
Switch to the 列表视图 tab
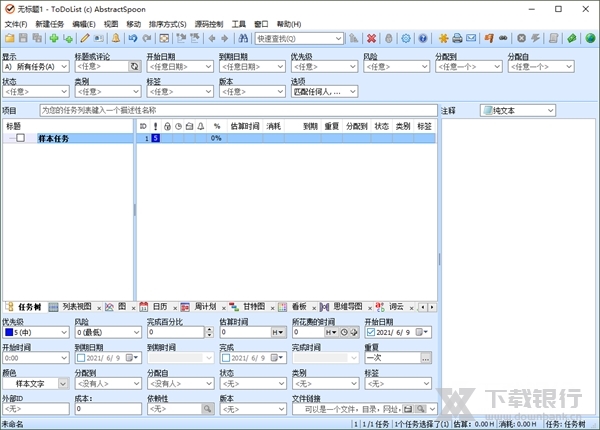pos(76,307)
